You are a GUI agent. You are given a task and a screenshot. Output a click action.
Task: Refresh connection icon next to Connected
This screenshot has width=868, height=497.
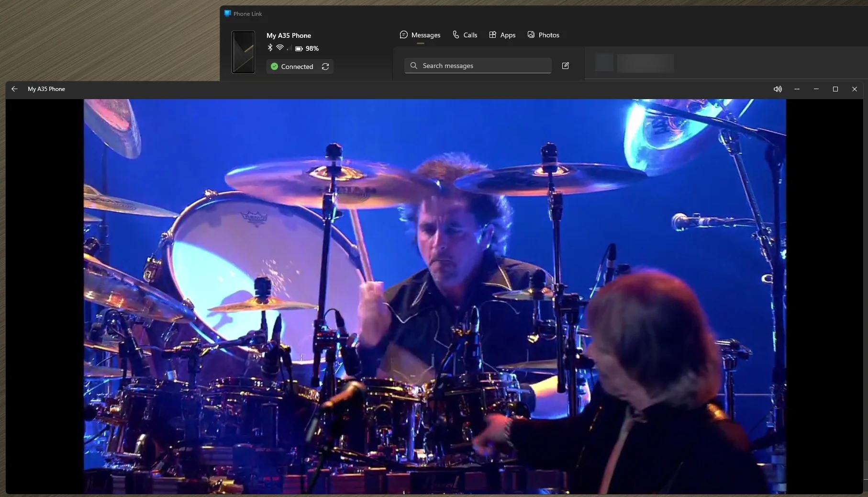click(x=325, y=67)
